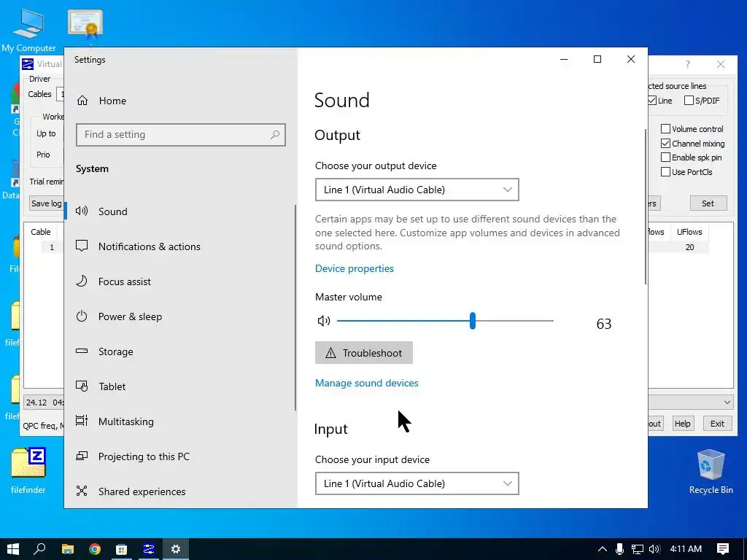Switch to Virtual Audio Cable taskbar icon
The width and height of the screenshot is (747, 560).
[149, 549]
